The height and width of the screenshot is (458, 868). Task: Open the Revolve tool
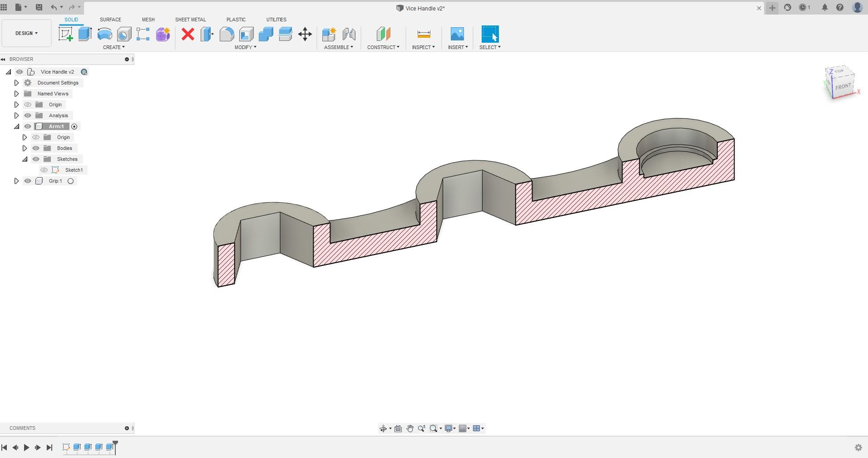104,34
